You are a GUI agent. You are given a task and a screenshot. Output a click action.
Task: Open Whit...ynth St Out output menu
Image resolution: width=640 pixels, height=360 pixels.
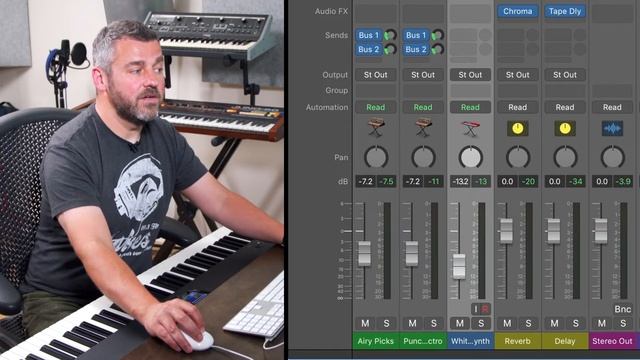click(x=470, y=75)
